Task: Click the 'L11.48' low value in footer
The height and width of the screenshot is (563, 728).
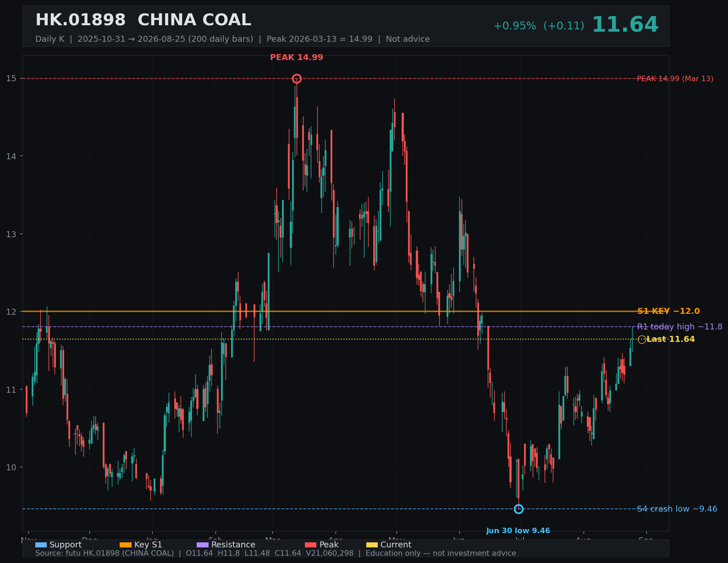Action: tap(257, 553)
